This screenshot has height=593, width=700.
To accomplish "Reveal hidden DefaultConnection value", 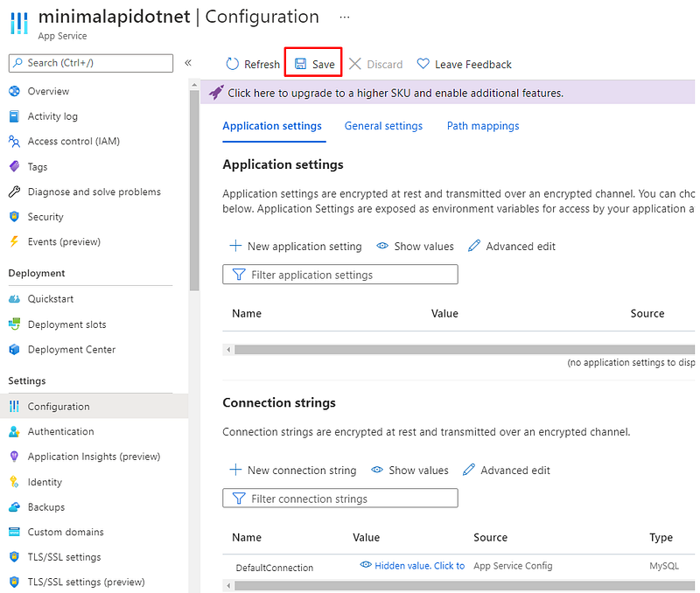I will tap(412, 566).
